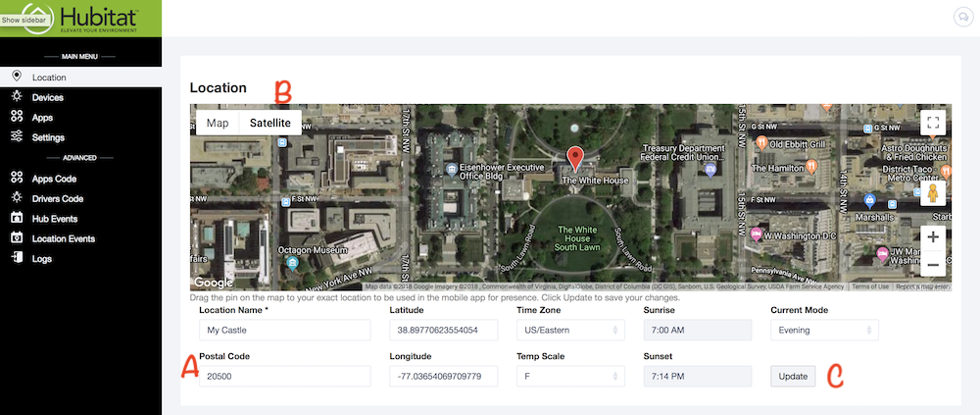Open the Temp Scale dropdown
The width and height of the screenshot is (980, 415).
[569, 377]
